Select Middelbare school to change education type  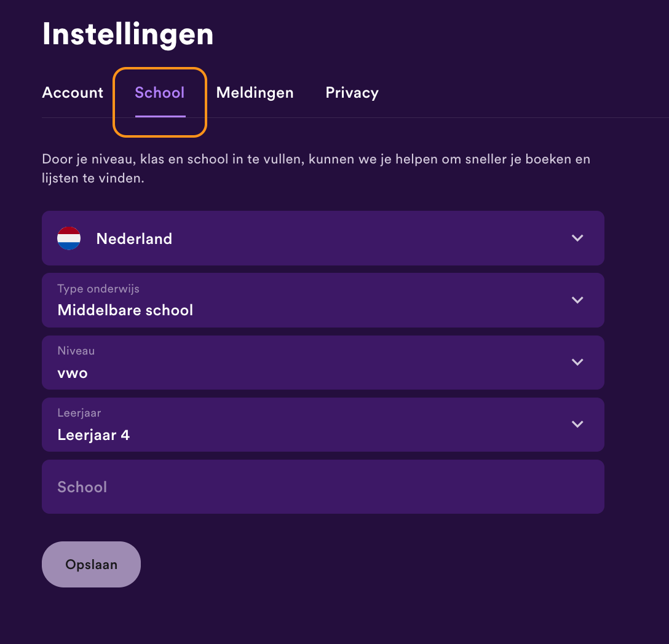pos(125,310)
